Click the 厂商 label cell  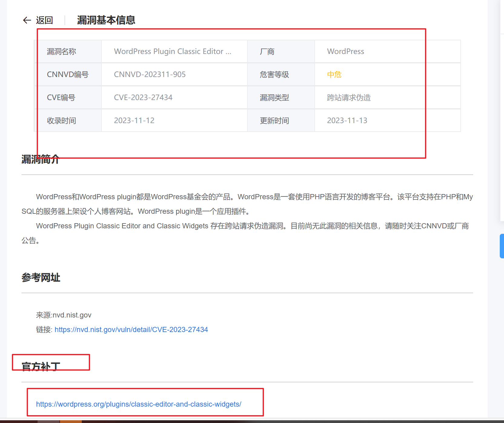point(281,52)
